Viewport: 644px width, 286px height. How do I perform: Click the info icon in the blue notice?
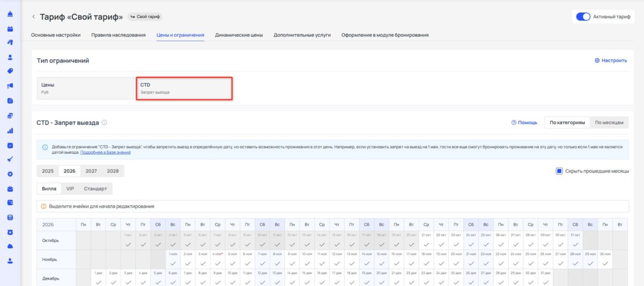(45, 146)
